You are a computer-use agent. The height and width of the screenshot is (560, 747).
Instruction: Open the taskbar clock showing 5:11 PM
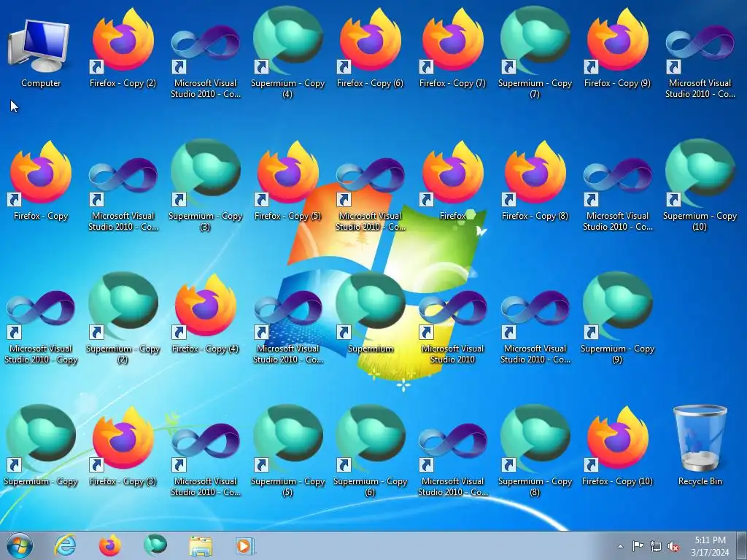710,546
